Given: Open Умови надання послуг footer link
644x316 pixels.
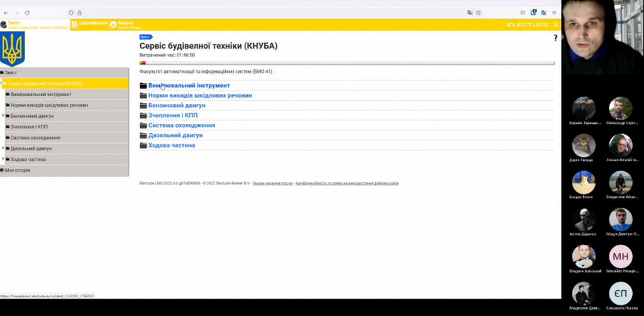Looking at the screenshot, I should (x=273, y=183).
